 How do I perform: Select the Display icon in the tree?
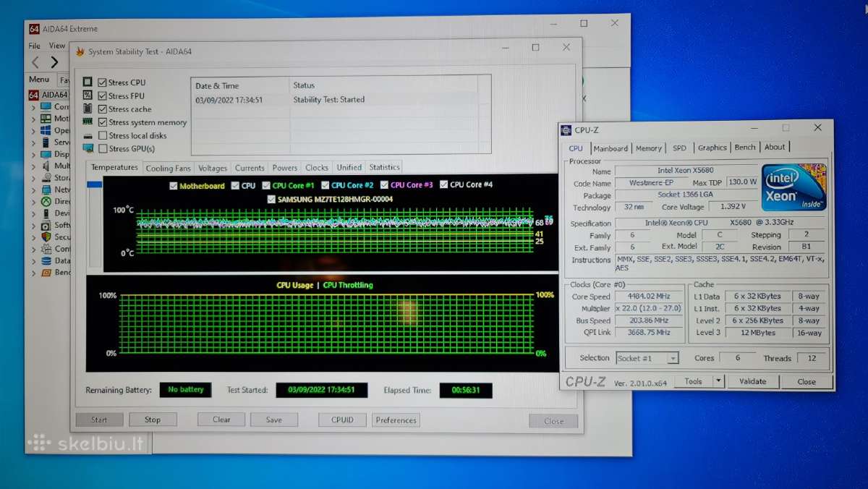click(x=46, y=154)
